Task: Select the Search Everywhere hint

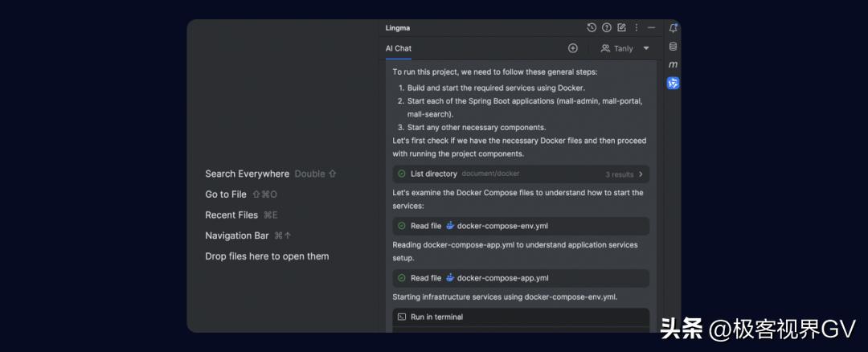Action: (247, 174)
